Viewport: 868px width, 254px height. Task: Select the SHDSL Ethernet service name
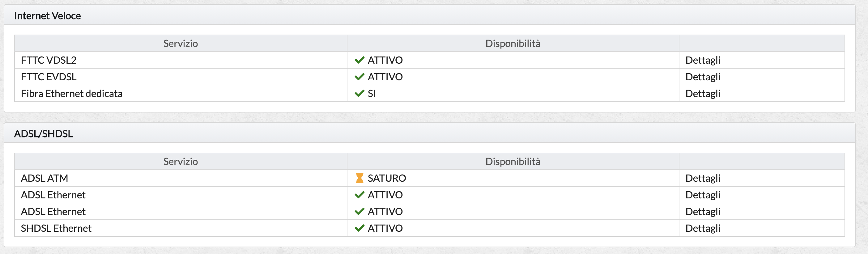[x=56, y=228]
